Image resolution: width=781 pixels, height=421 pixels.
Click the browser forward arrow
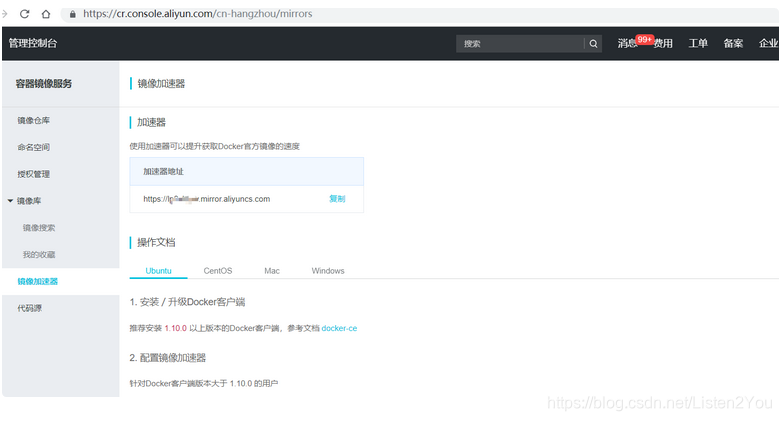[x=4, y=14]
